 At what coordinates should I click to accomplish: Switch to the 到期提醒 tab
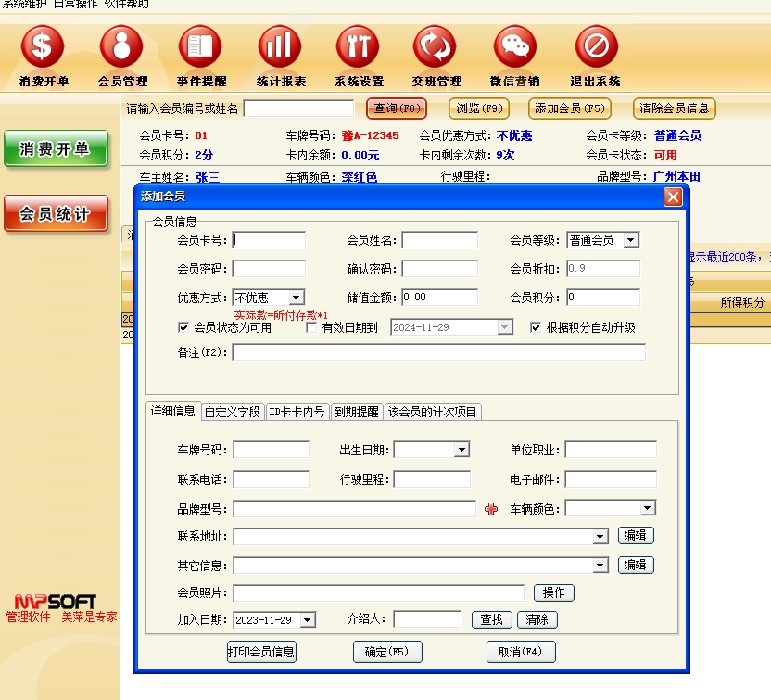pos(357,412)
